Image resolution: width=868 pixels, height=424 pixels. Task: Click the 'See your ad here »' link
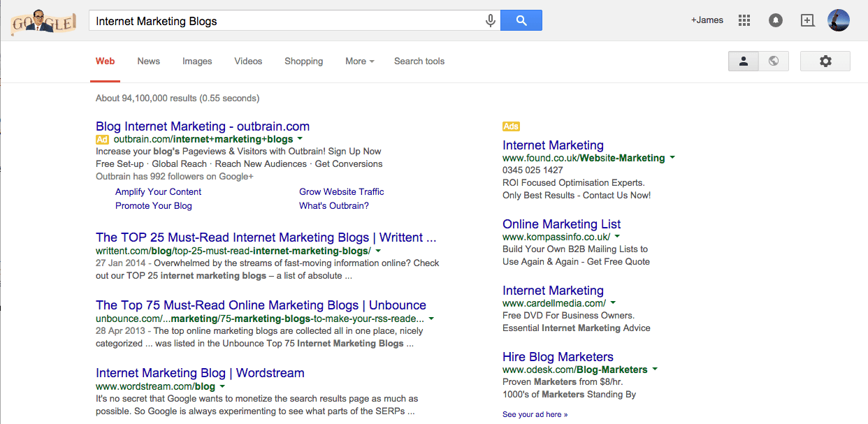click(535, 414)
